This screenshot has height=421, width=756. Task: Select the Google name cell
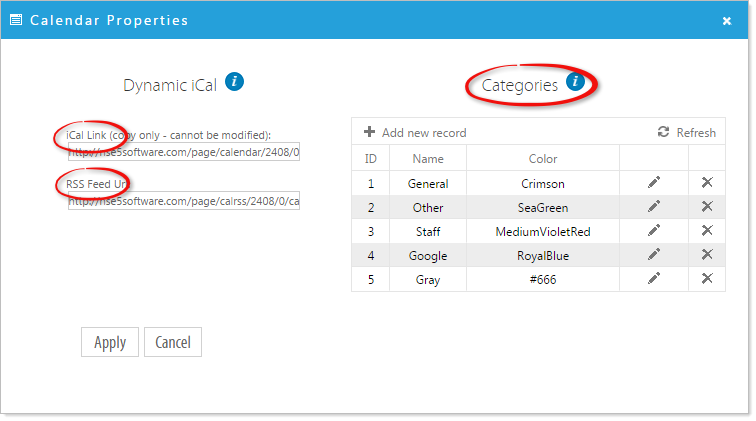(428, 256)
